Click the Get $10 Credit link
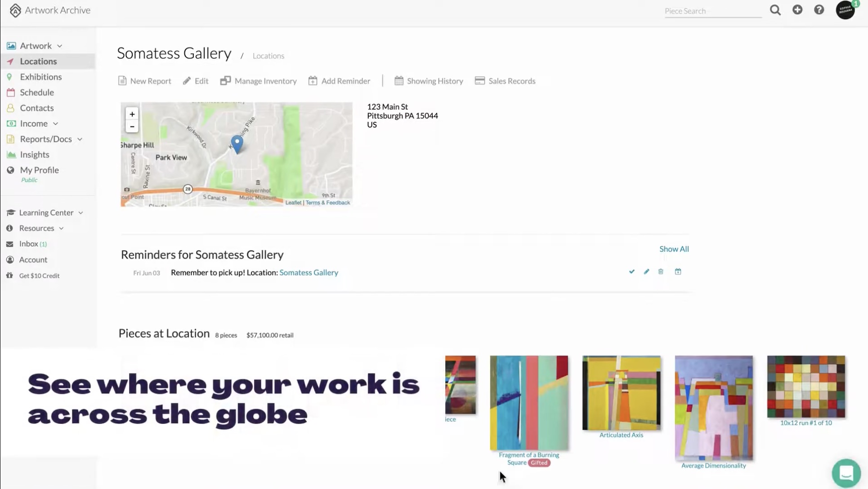Image resolution: width=868 pixels, height=489 pixels. tap(39, 276)
